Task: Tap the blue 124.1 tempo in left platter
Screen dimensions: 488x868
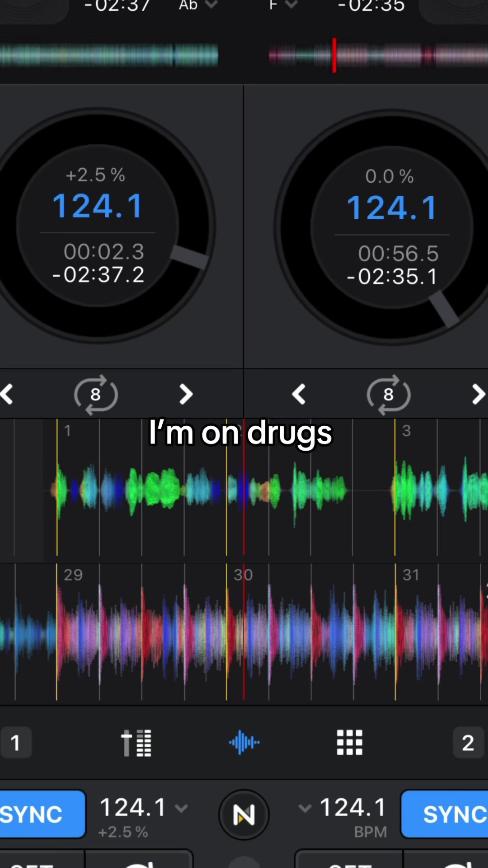Action: tap(98, 206)
